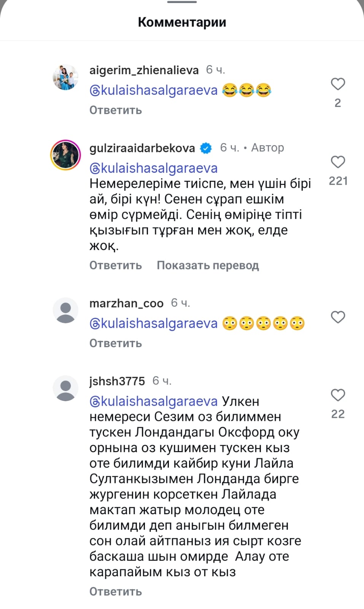Tap jshsh3775's default avatar icon
Screen dimensions: 364x609
65,388
